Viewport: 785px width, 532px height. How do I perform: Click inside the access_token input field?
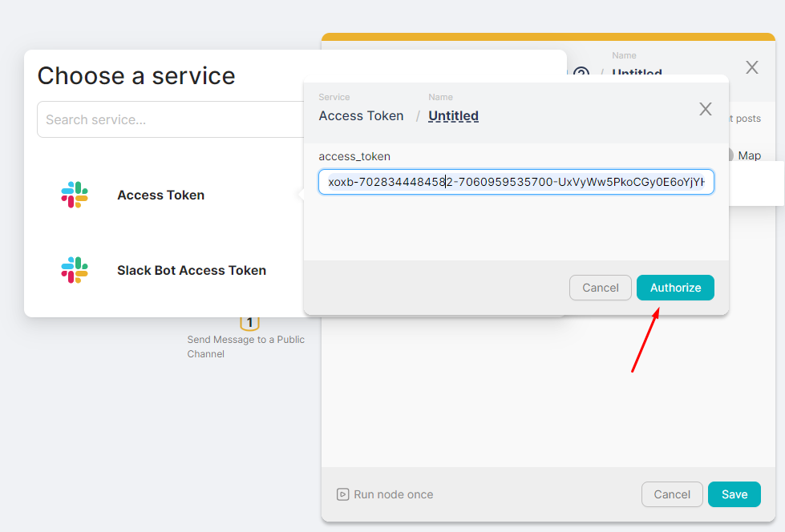(516, 182)
